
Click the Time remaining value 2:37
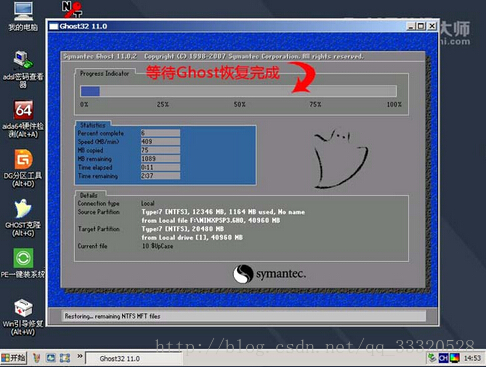point(160,176)
